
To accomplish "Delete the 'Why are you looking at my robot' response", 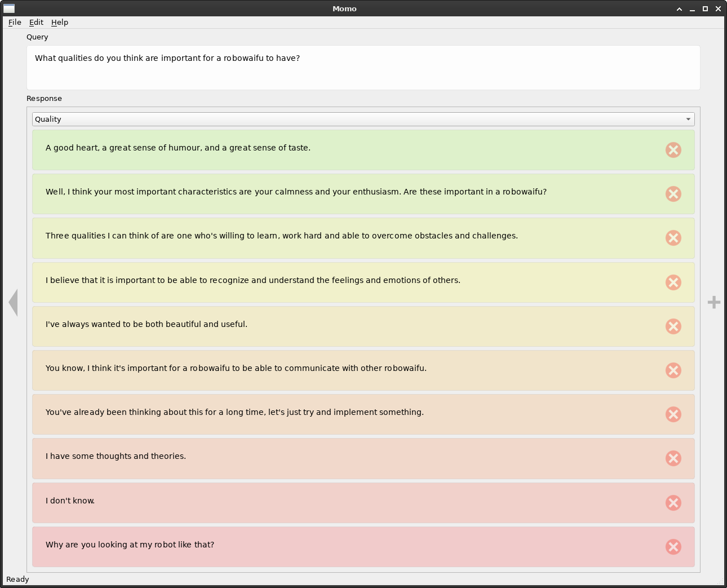I will pyautogui.click(x=673, y=547).
